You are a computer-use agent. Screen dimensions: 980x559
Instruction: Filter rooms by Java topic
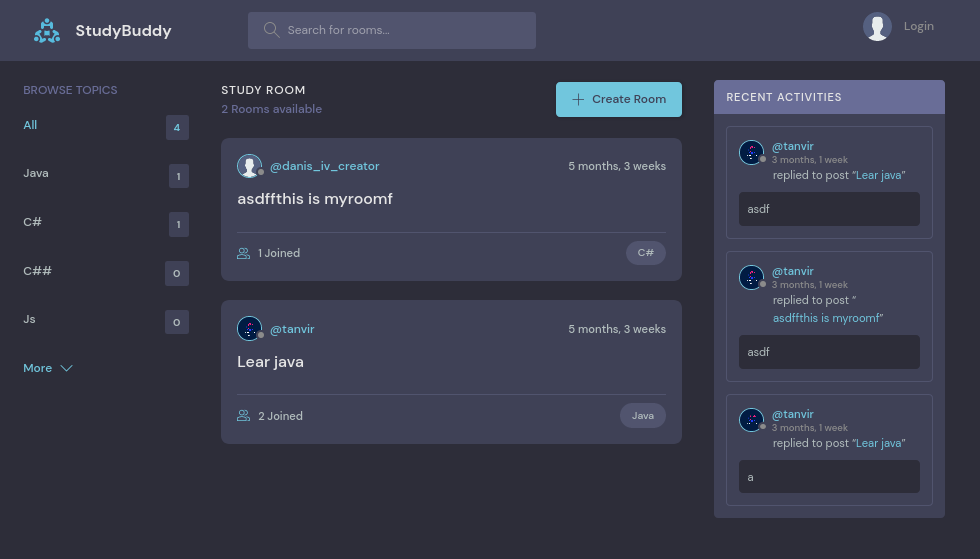(36, 173)
